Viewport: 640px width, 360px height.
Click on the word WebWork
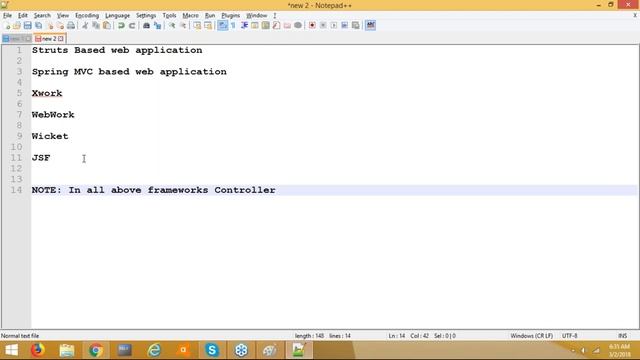point(53,115)
